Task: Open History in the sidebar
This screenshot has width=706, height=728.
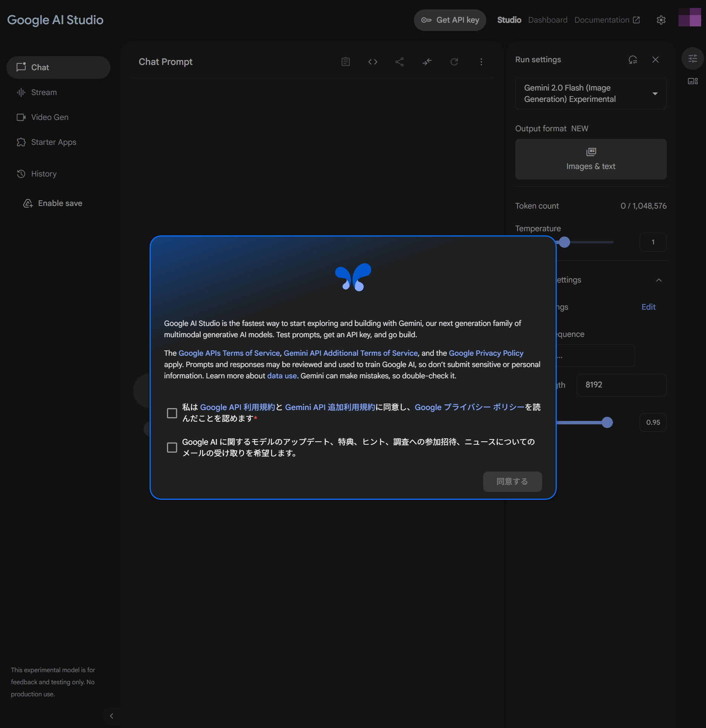Action: pos(58,174)
